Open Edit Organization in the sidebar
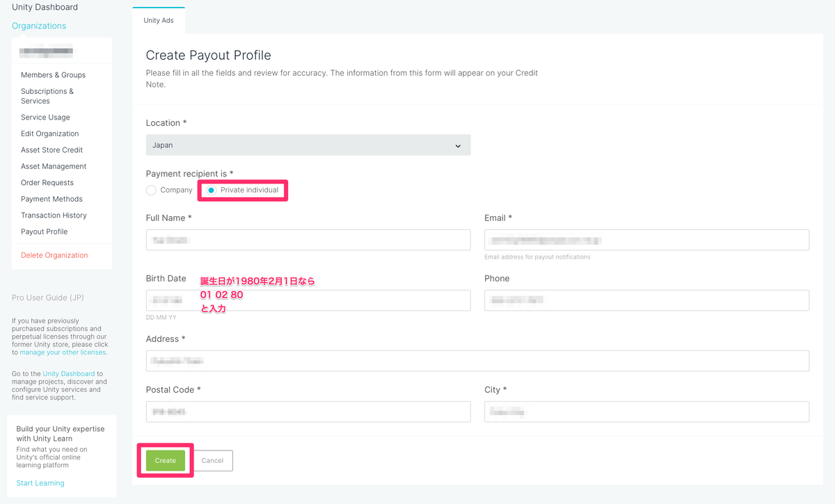This screenshot has height=504, width=835. click(50, 133)
